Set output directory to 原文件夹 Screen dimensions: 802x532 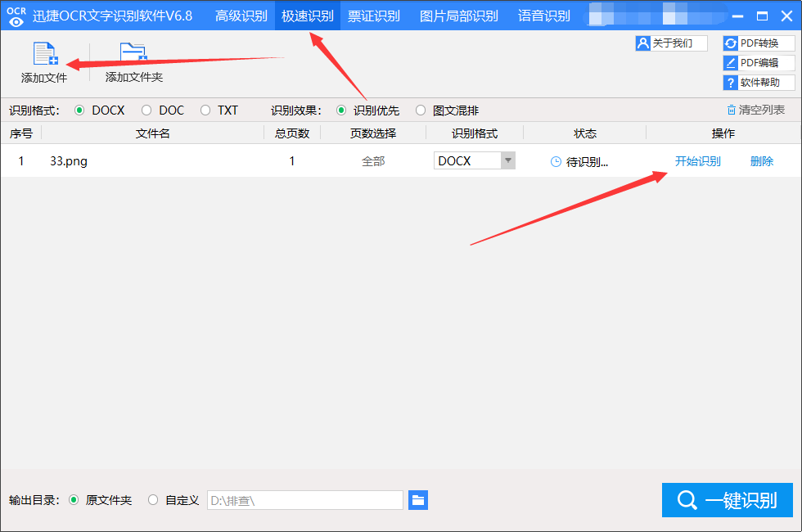[x=74, y=500]
